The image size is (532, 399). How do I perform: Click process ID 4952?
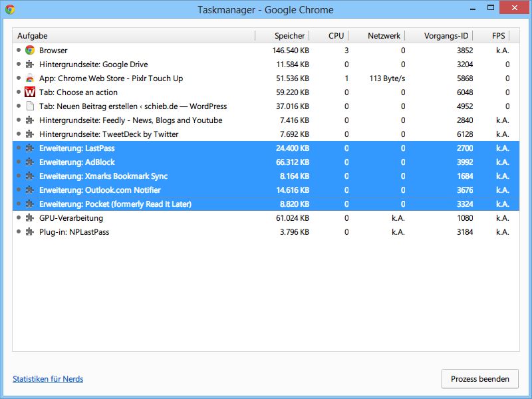pyautogui.click(x=464, y=106)
